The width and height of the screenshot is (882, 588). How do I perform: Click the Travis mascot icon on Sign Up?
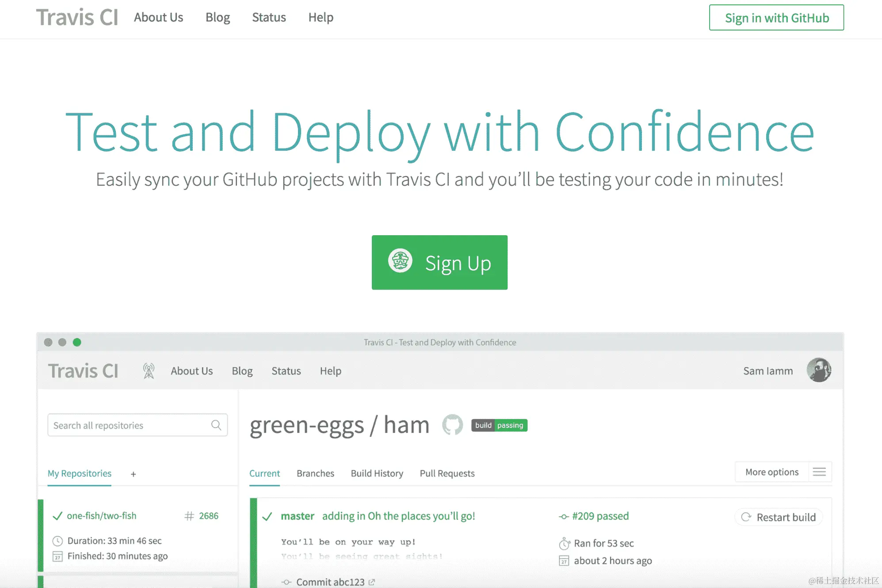pyautogui.click(x=400, y=261)
